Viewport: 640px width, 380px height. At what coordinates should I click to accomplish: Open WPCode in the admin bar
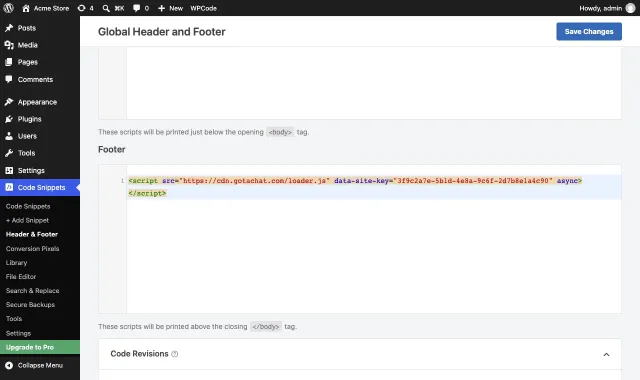(x=203, y=8)
